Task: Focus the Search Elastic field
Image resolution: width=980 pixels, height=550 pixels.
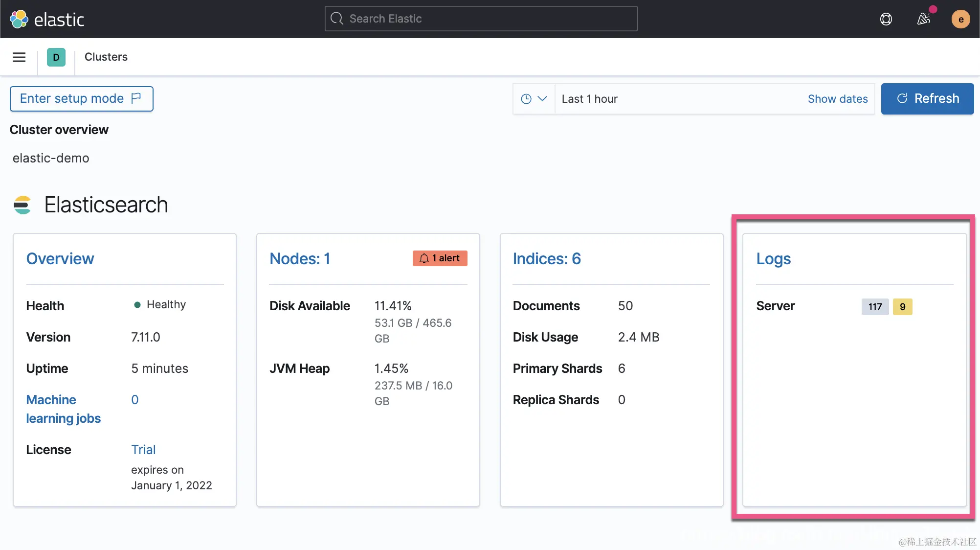Action: pos(481,19)
